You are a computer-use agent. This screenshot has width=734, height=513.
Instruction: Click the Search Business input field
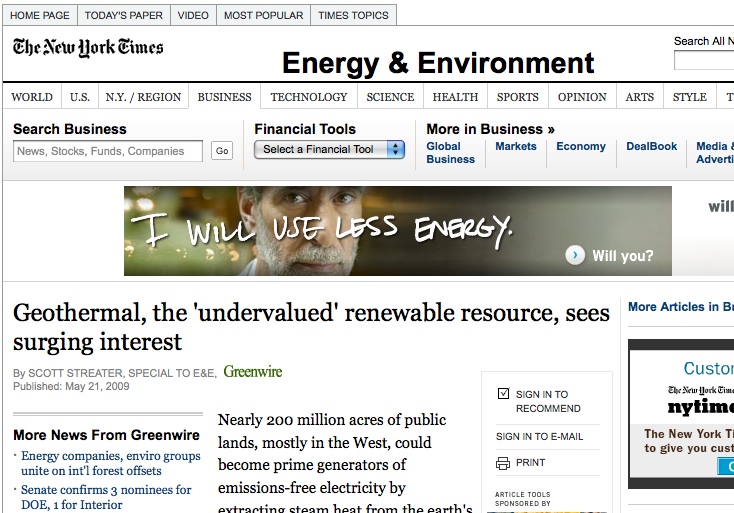click(x=108, y=151)
